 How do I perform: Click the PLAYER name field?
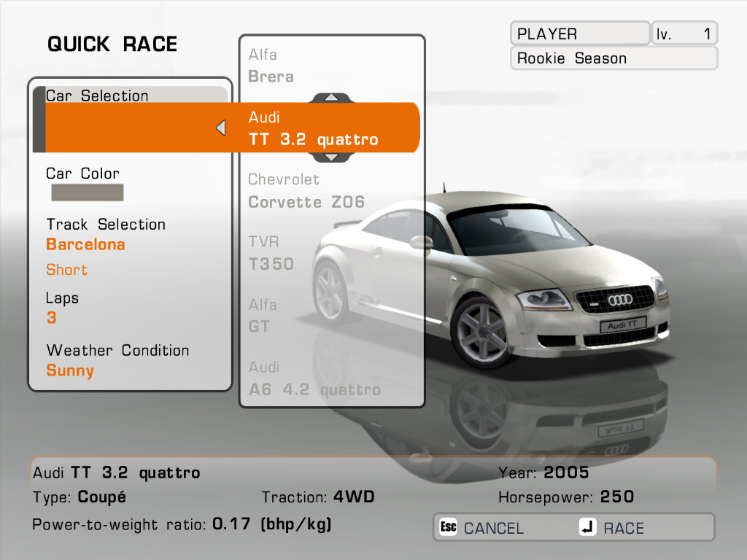click(x=579, y=34)
